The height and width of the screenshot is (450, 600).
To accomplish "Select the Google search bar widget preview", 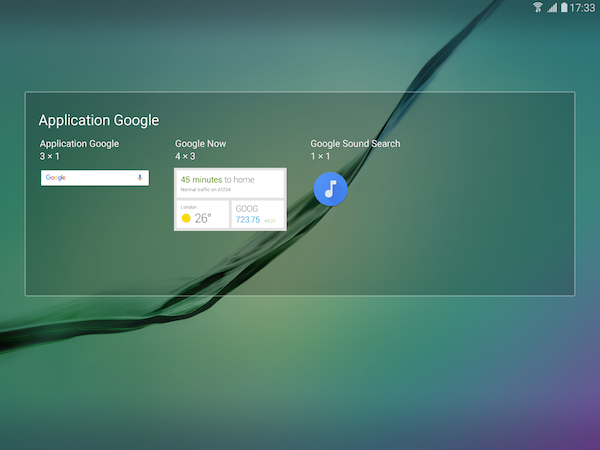I will 95,178.
